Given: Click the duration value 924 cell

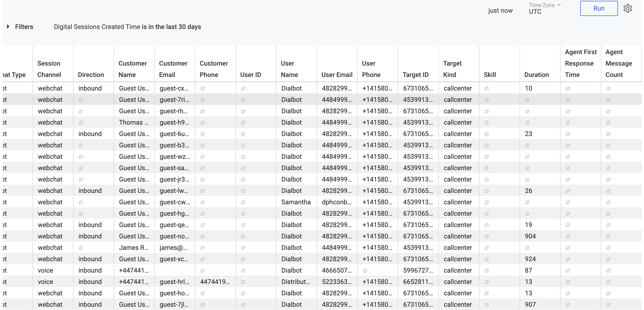Looking at the screenshot, I should coord(530,259).
